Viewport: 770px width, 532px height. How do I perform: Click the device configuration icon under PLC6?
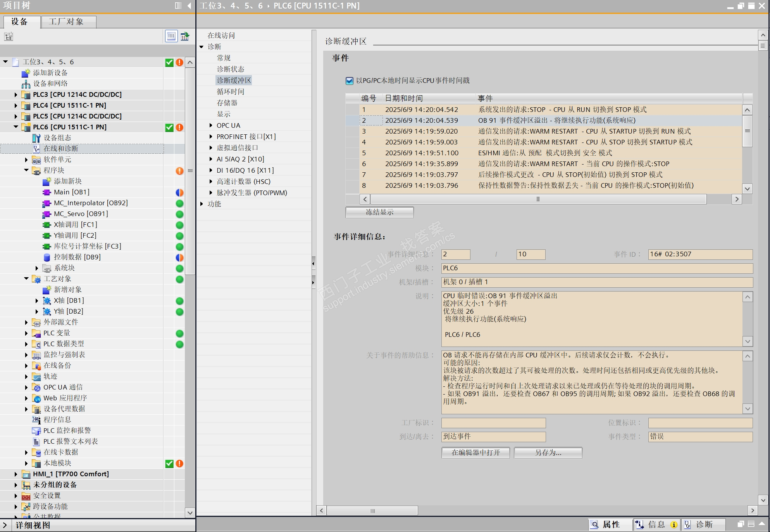coord(36,138)
